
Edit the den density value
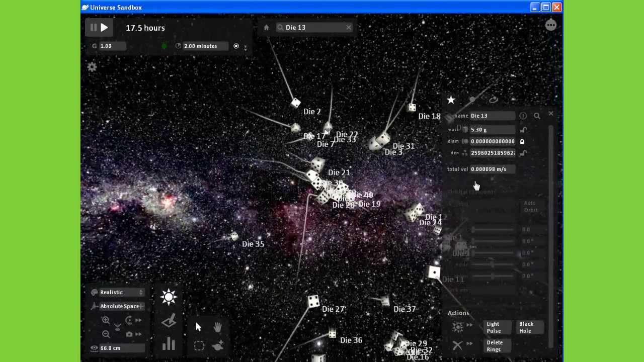pos(493,153)
